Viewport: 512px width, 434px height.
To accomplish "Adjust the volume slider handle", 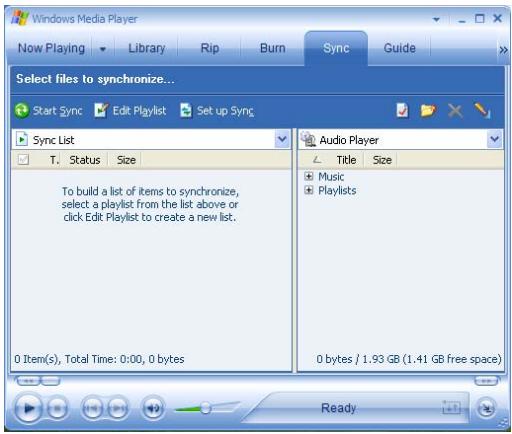I will coord(205,408).
